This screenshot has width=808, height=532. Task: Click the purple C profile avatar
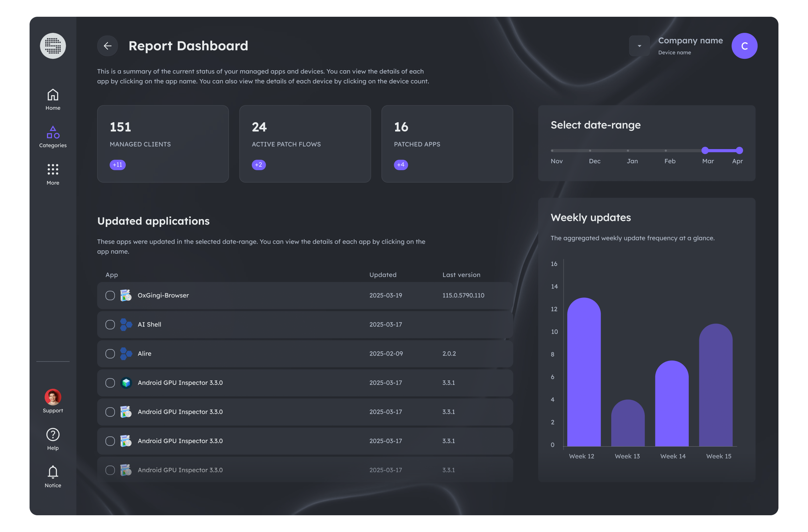(x=744, y=46)
